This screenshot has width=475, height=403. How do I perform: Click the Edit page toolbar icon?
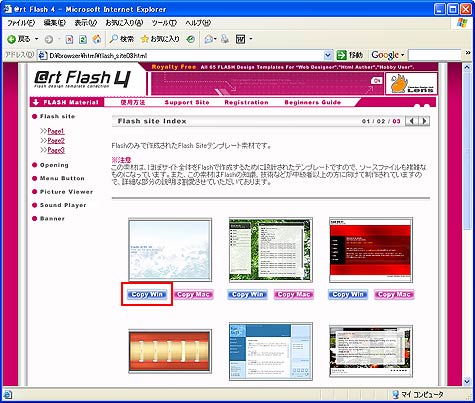click(240, 39)
